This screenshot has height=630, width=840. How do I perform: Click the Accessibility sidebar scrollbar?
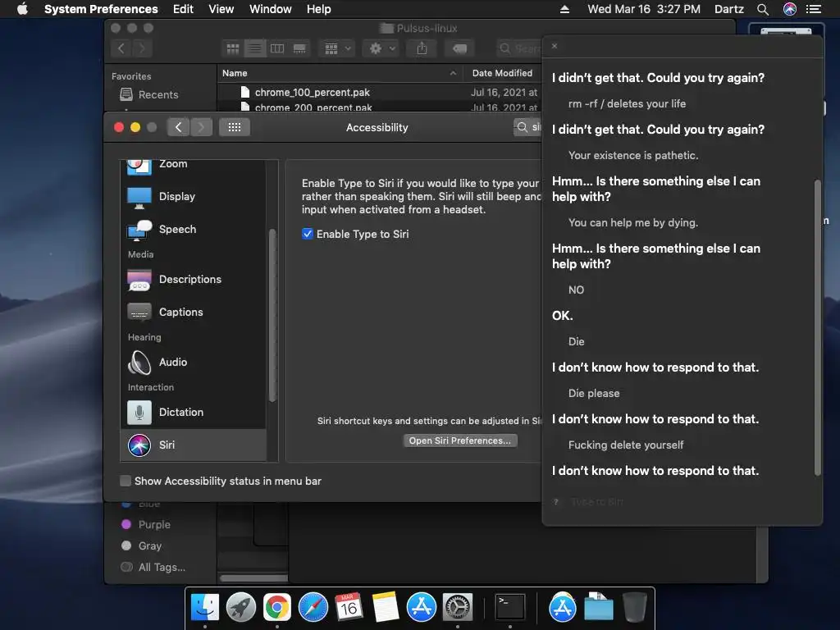[x=272, y=315]
